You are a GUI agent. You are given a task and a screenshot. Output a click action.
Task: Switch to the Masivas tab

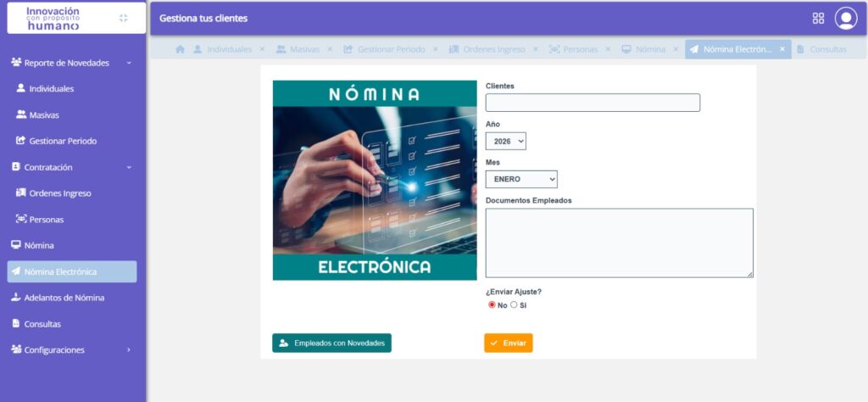point(303,49)
